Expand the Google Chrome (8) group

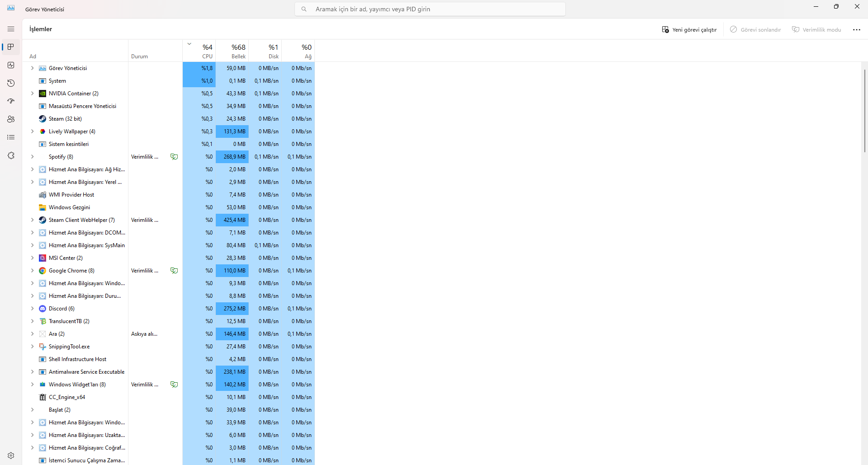pos(32,271)
